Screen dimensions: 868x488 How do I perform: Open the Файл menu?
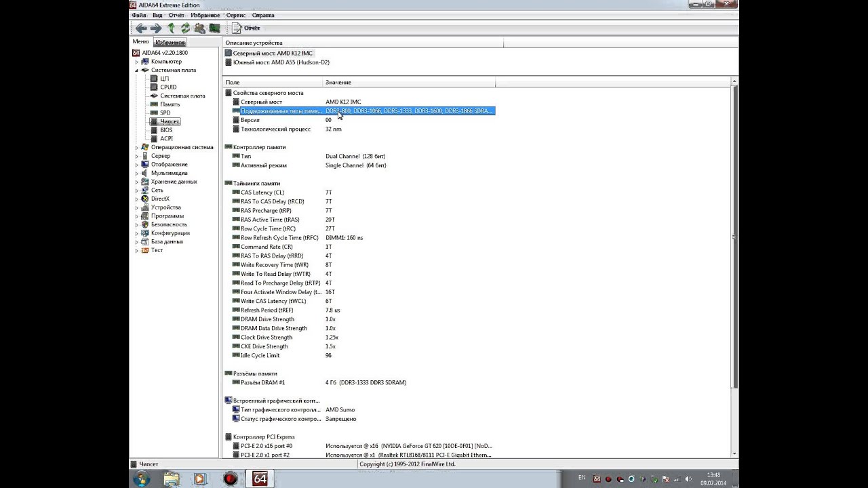click(138, 15)
